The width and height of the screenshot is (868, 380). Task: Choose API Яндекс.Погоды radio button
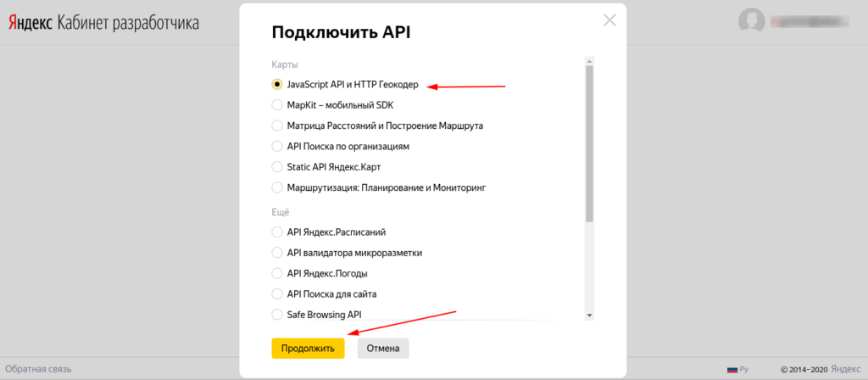277,273
